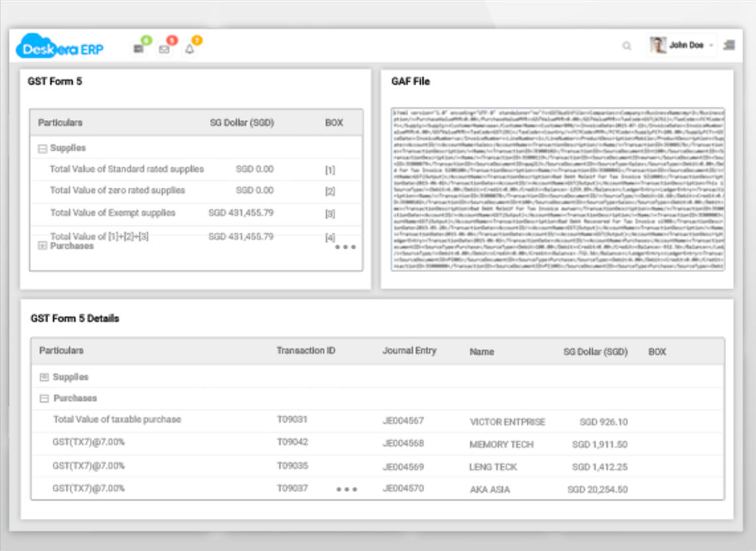Open journal entry JE004568
The image size is (756, 551).
(403, 443)
